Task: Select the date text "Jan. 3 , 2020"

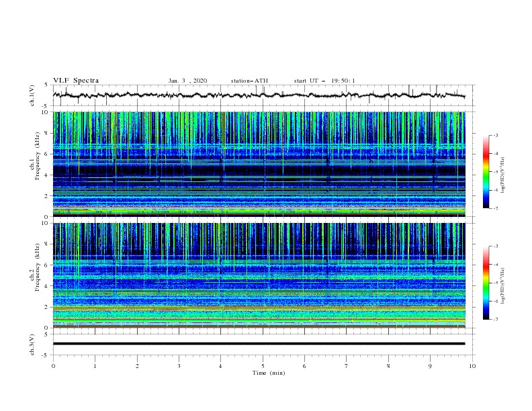Action: coord(187,81)
